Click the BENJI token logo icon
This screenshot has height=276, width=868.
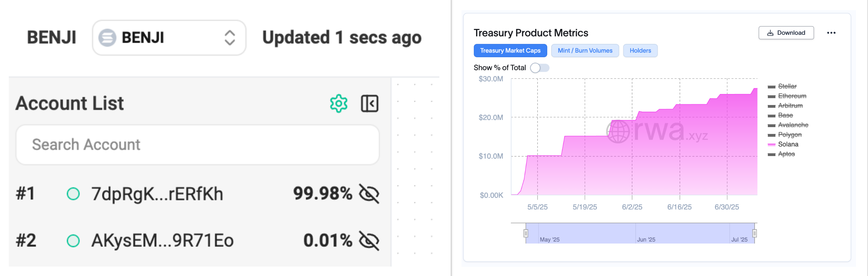[x=107, y=37]
